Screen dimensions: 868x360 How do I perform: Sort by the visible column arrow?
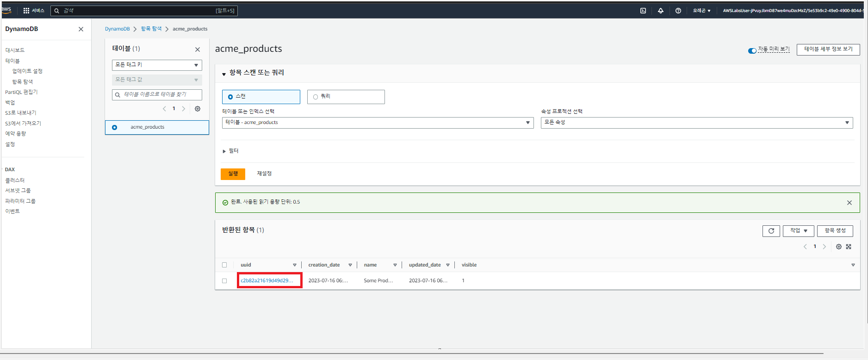pos(853,265)
